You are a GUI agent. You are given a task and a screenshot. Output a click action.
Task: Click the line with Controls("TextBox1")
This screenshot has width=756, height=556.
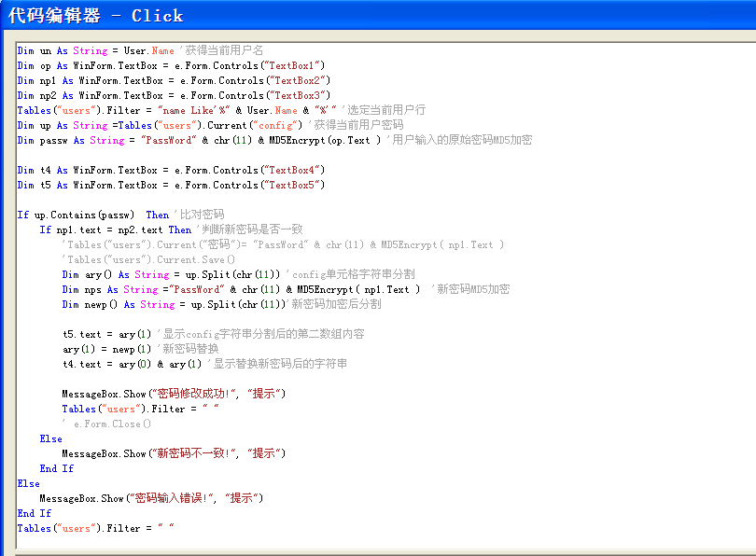[x=171, y=65]
